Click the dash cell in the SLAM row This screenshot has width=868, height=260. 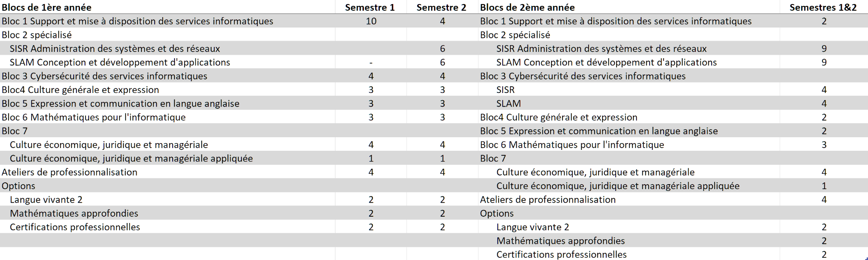tap(371, 62)
